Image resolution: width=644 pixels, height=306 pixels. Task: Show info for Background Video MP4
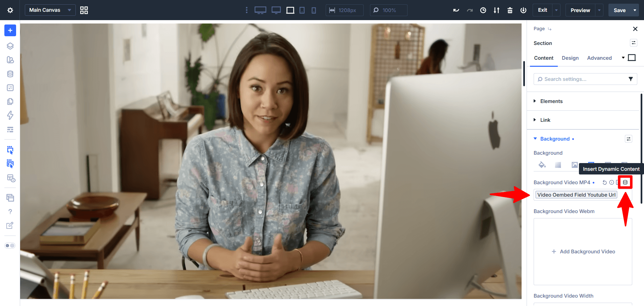click(x=611, y=183)
